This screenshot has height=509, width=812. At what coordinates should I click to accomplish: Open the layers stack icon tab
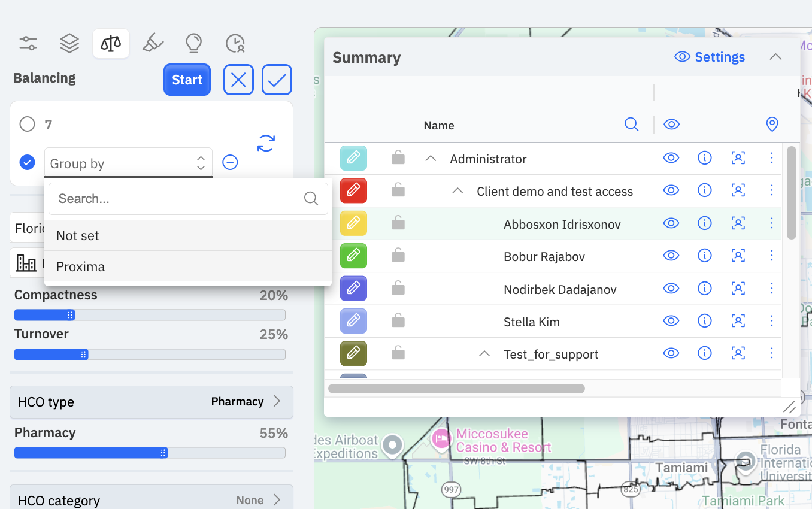click(x=69, y=43)
